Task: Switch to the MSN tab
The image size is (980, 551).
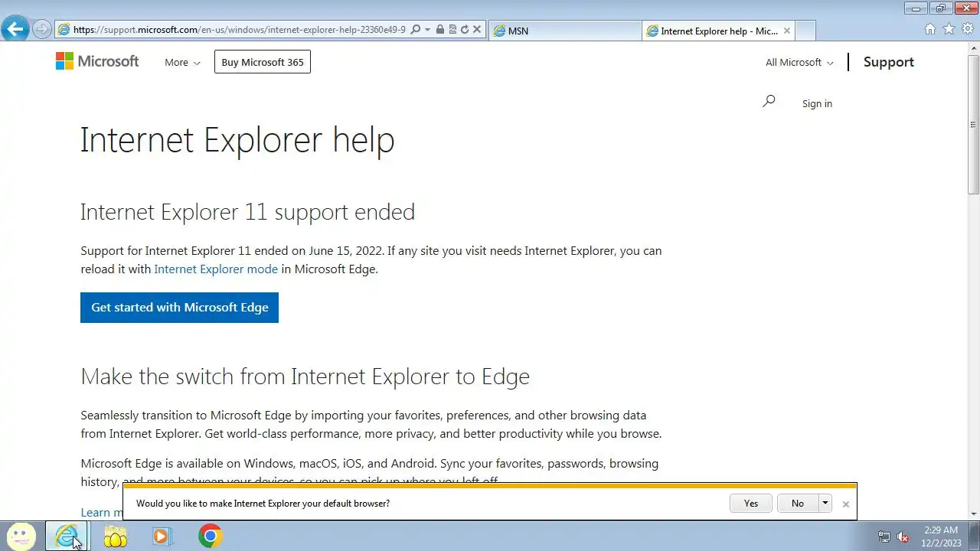Action: 565,31
